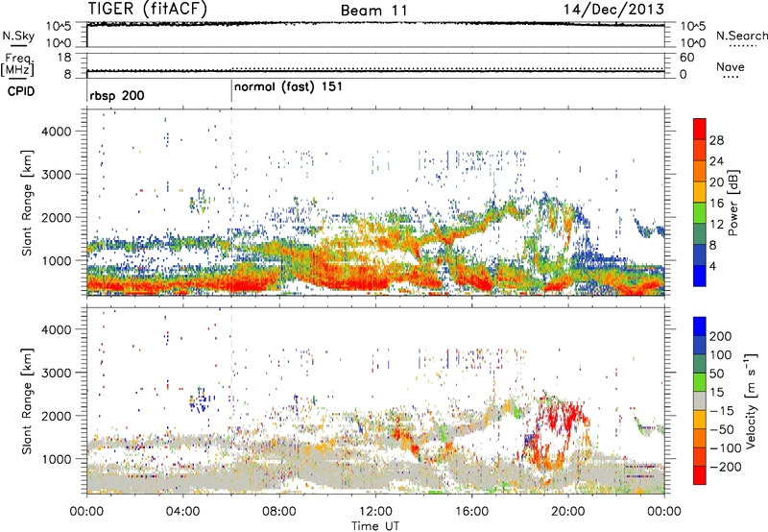Click the 'N.Sky' legend label

coord(18,36)
